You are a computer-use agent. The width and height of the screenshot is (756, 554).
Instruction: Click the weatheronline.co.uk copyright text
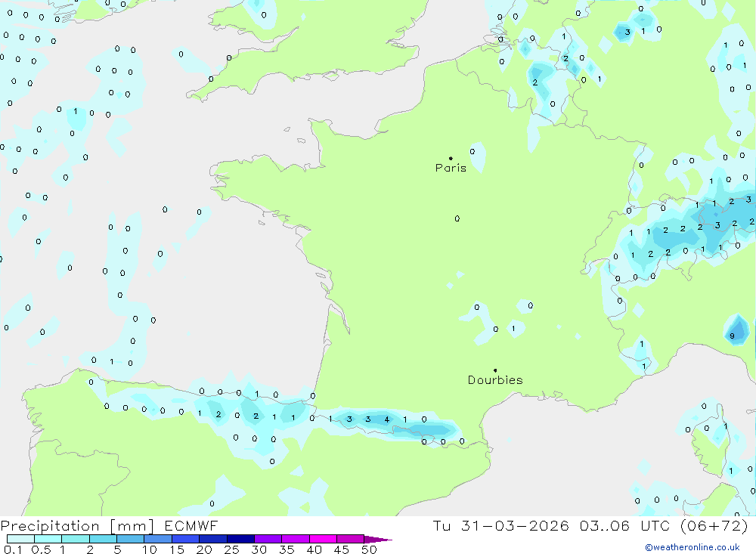(x=692, y=547)
